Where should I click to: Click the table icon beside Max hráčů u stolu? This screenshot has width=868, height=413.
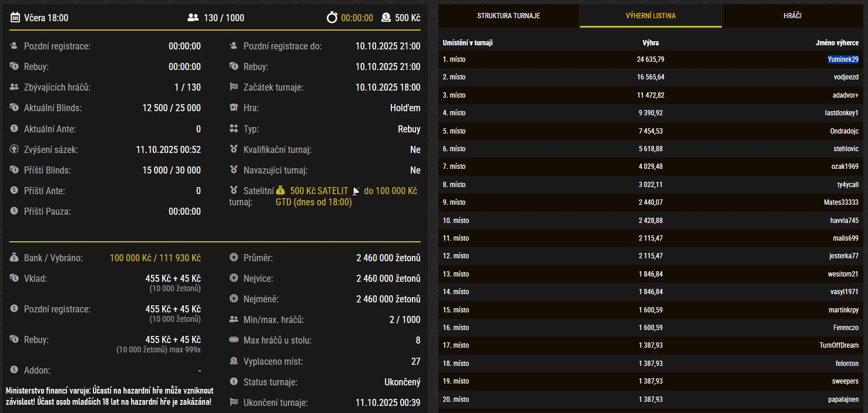click(233, 340)
